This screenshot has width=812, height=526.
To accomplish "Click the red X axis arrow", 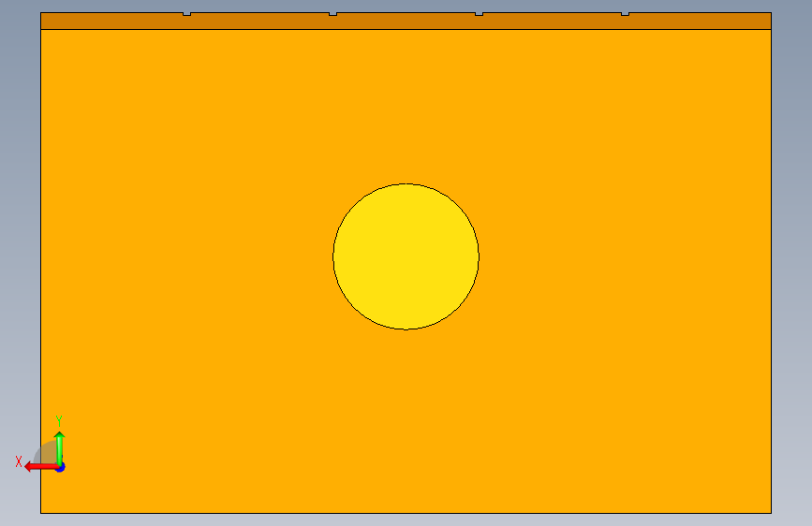I will click(x=40, y=467).
